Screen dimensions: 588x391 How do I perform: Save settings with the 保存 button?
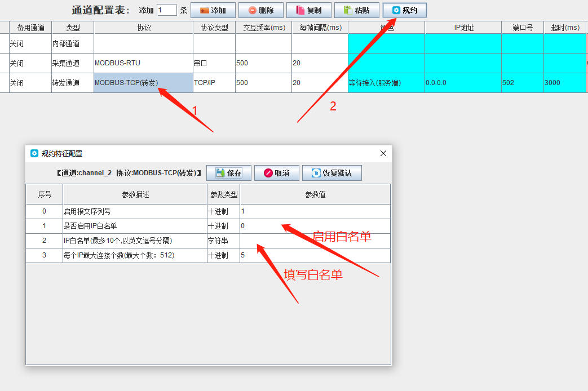click(228, 173)
